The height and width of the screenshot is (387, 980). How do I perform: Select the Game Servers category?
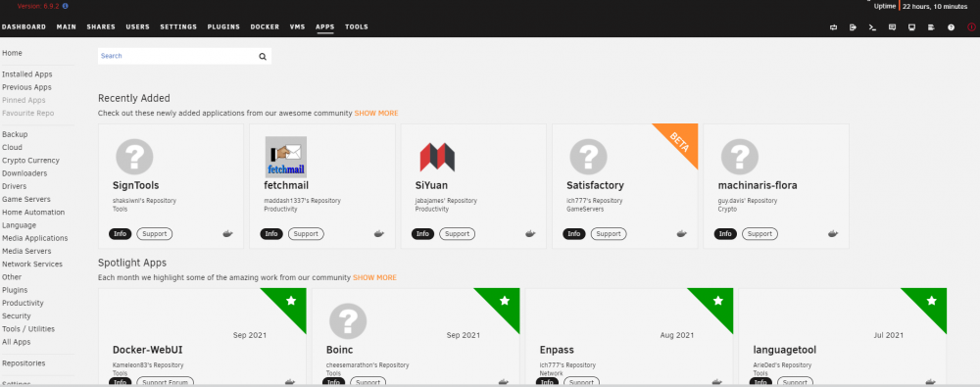pyautogui.click(x=26, y=200)
